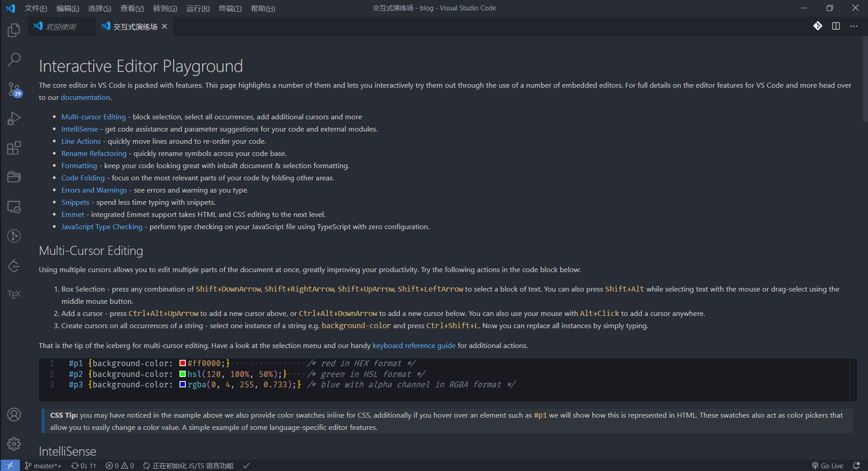Open the Explorer view in activity bar

(14, 30)
